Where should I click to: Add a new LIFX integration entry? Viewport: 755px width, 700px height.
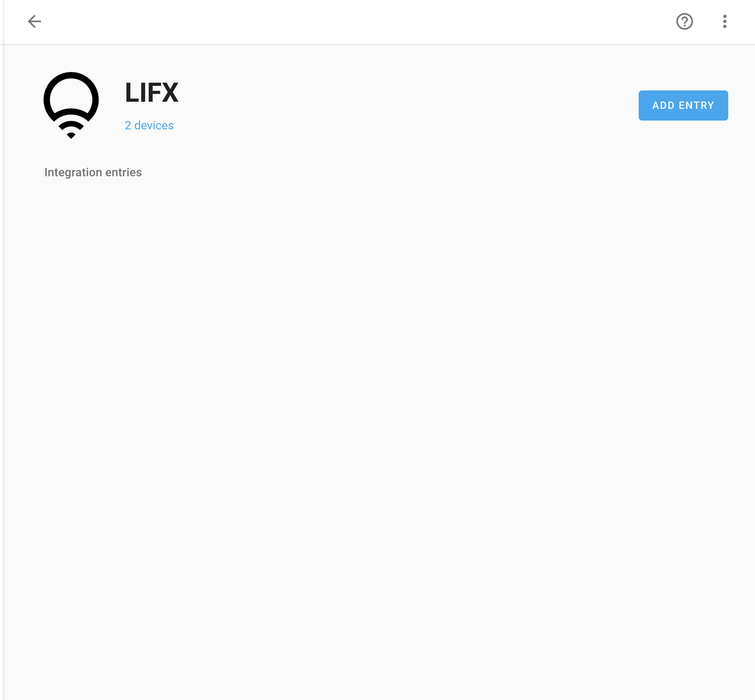click(x=683, y=106)
